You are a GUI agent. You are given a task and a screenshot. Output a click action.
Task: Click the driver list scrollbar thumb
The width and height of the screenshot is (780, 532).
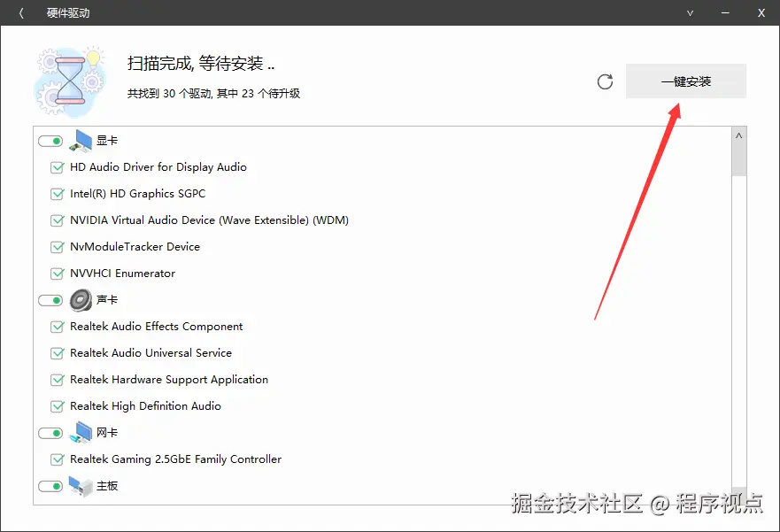738,159
